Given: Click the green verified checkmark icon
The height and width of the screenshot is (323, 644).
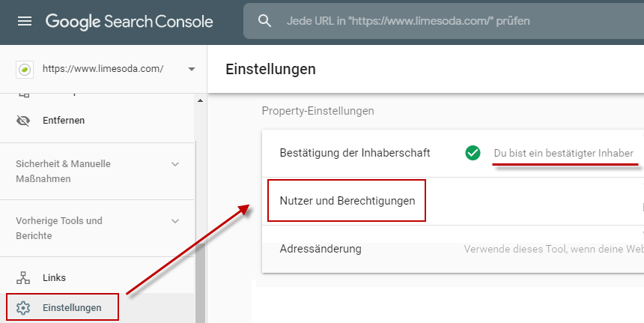Looking at the screenshot, I should click(x=473, y=153).
